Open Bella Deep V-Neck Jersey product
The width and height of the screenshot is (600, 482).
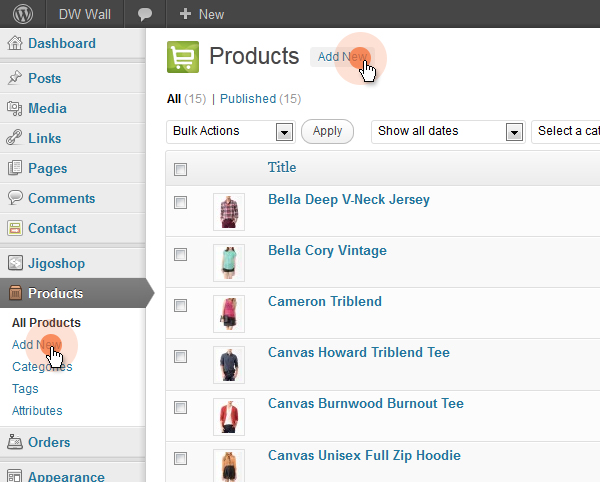pos(349,200)
